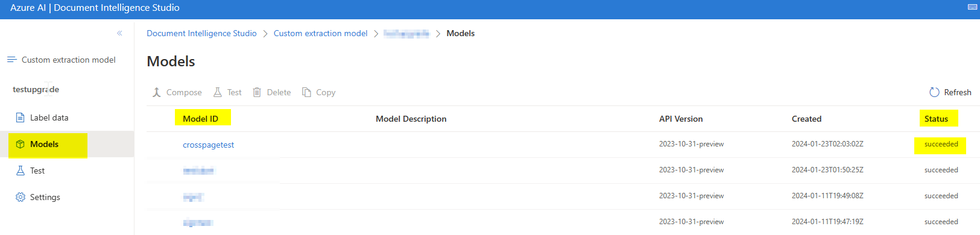The width and height of the screenshot is (980, 235).
Task: Open the crosspagetest model link
Action: pos(208,145)
